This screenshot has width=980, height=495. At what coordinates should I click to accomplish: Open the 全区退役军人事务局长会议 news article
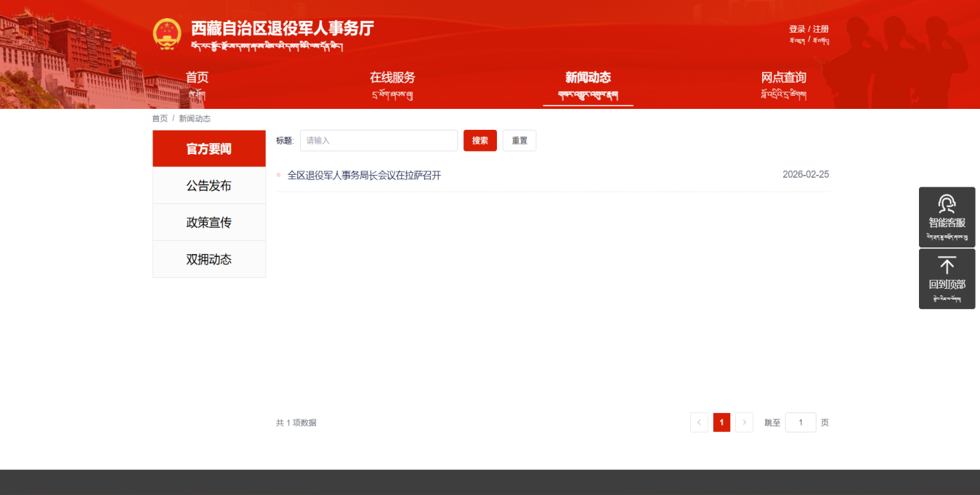click(x=364, y=175)
